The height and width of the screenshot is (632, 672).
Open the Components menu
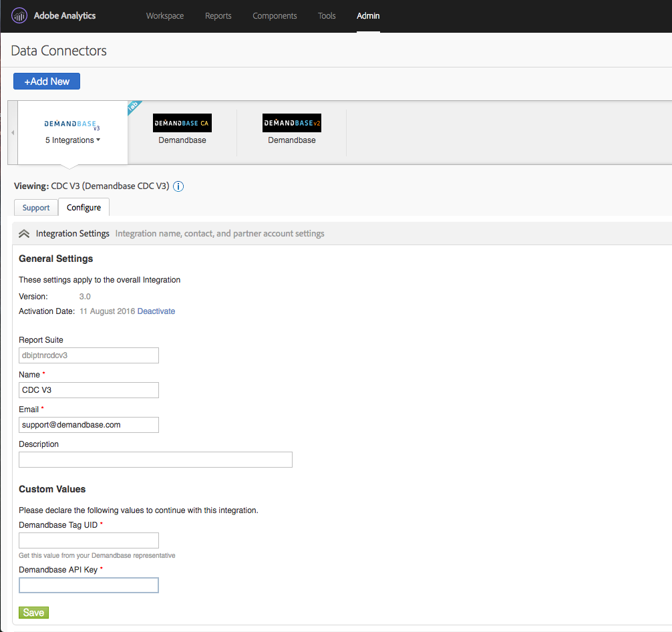point(275,16)
